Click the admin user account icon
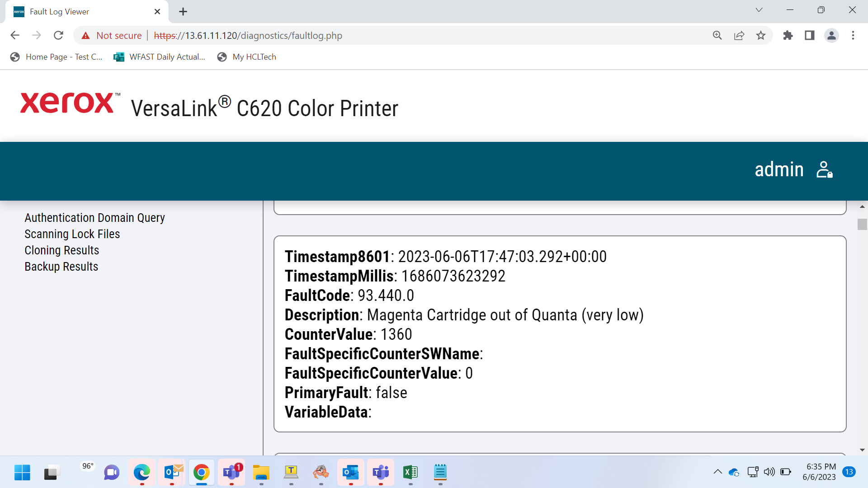The width and height of the screenshot is (868, 488). tap(825, 170)
